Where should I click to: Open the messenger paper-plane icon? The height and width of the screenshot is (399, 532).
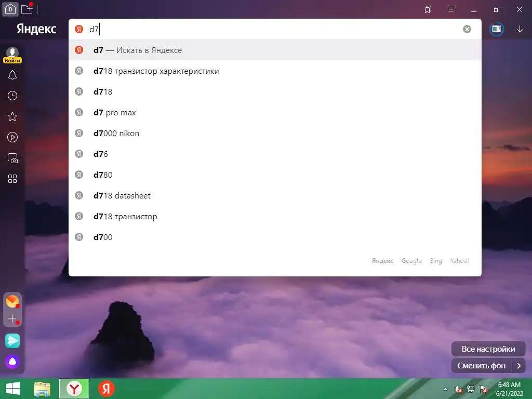12,341
